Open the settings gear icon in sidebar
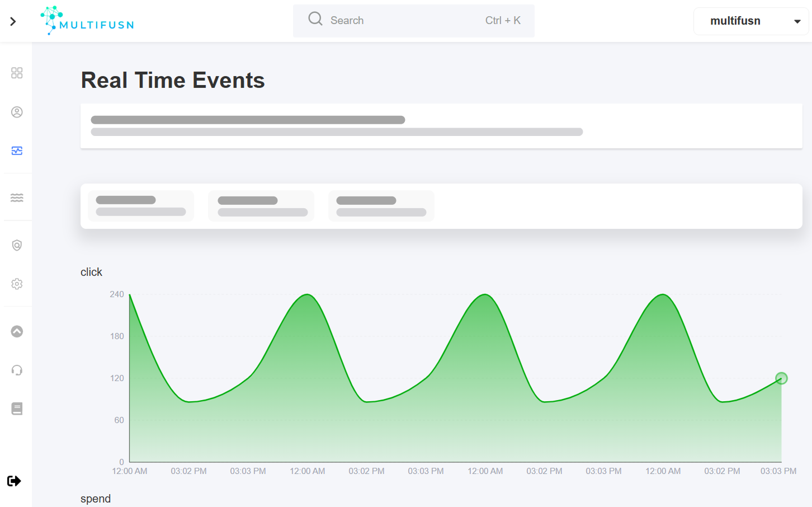The width and height of the screenshot is (812, 507). (17, 284)
